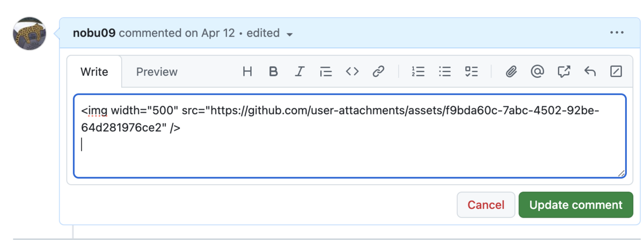Insert a numbered list

point(418,71)
